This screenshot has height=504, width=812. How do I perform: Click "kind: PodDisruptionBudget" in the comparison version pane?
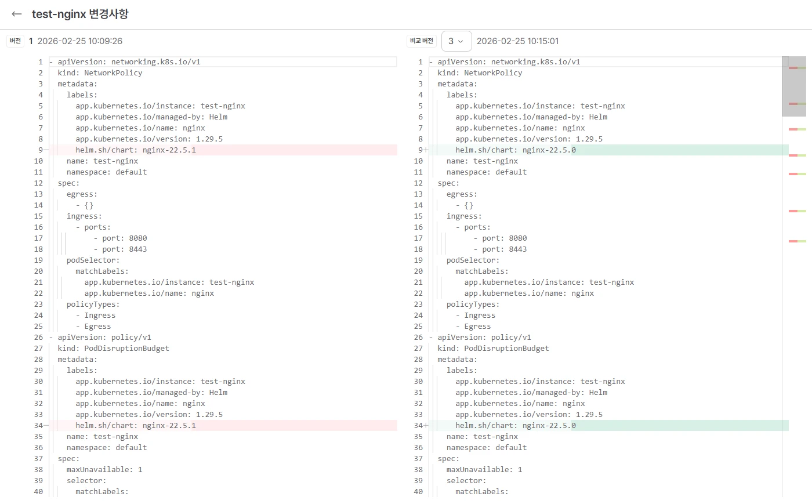point(493,349)
